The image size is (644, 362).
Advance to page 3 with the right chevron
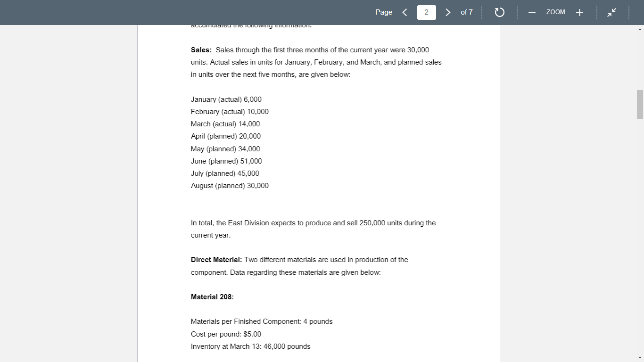pos(447,12)
